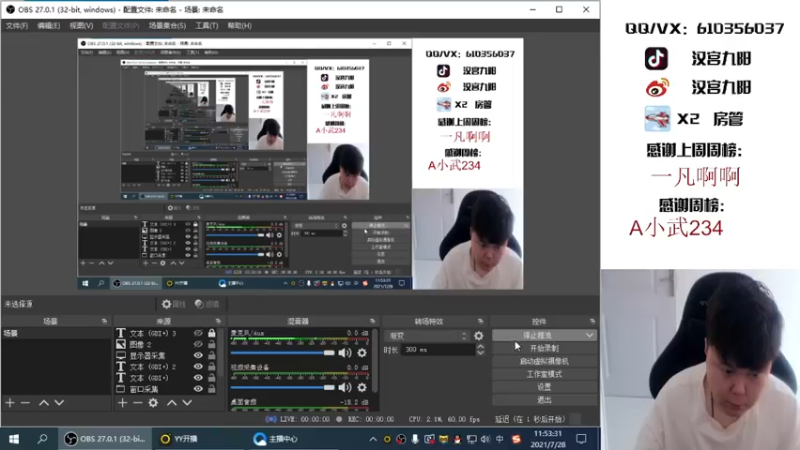Click 开始录制 to start recording

point(544,348)
